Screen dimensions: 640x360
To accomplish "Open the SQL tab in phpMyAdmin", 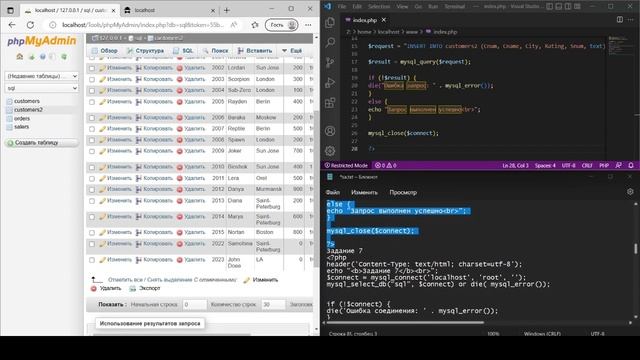I will click(x=183, y=51).
